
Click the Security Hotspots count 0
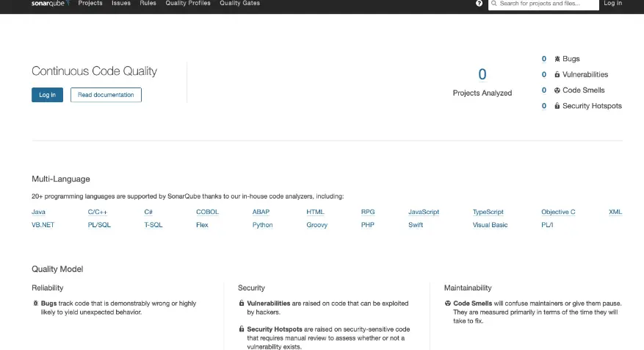pyautogui.click(x=544, y=106)
